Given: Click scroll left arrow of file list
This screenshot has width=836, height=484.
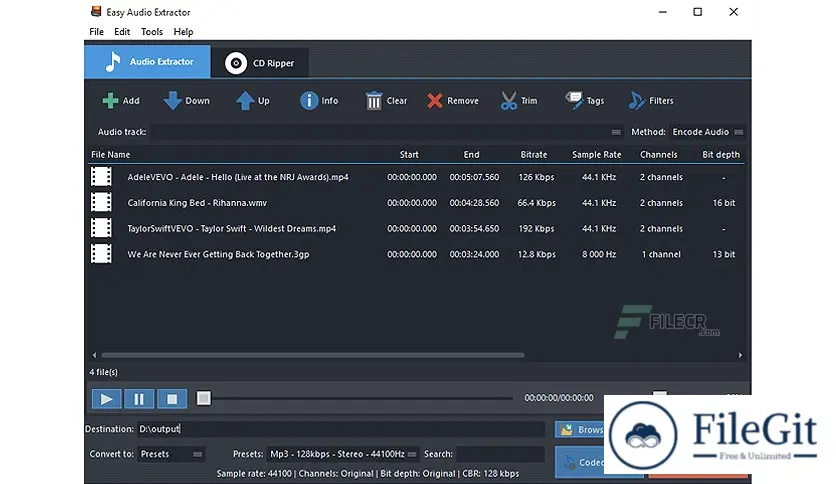Looking at the screenshot, I should [94, 355].
